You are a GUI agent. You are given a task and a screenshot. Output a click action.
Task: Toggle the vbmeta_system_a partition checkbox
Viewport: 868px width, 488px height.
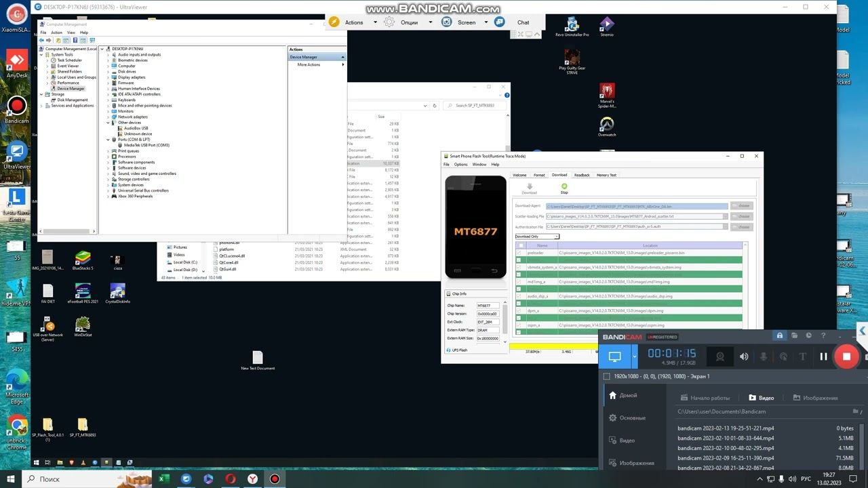519,267
